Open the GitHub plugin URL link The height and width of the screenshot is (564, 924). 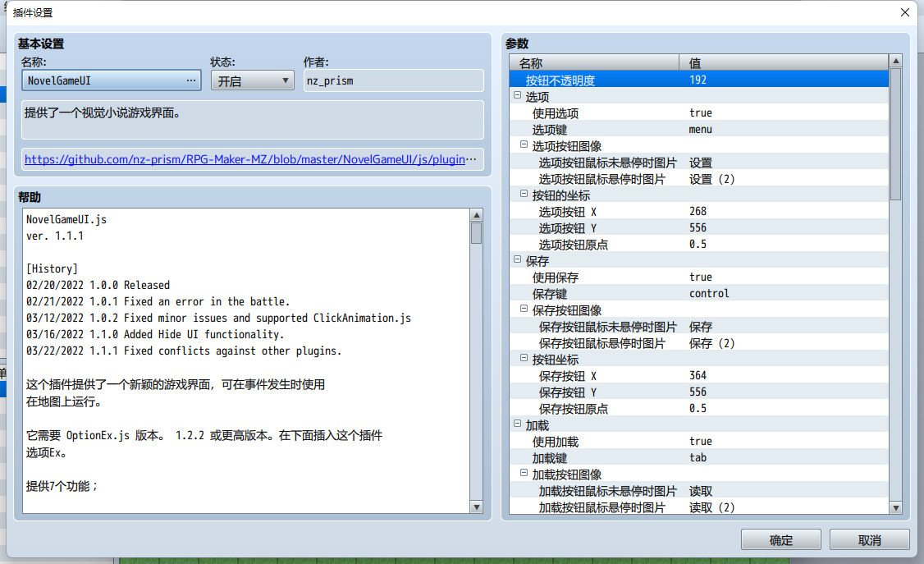pos(245,159)
